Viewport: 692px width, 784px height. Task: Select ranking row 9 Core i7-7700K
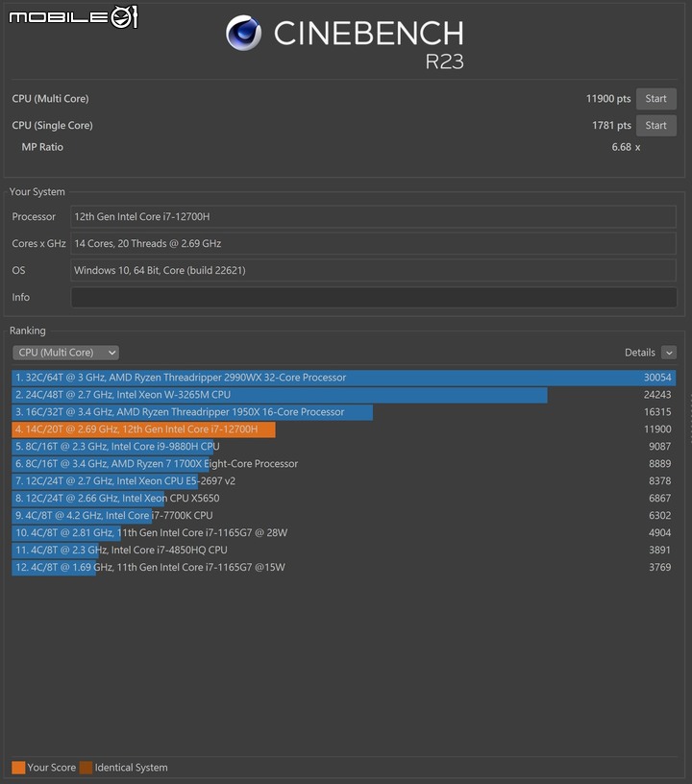click(343, 516)
